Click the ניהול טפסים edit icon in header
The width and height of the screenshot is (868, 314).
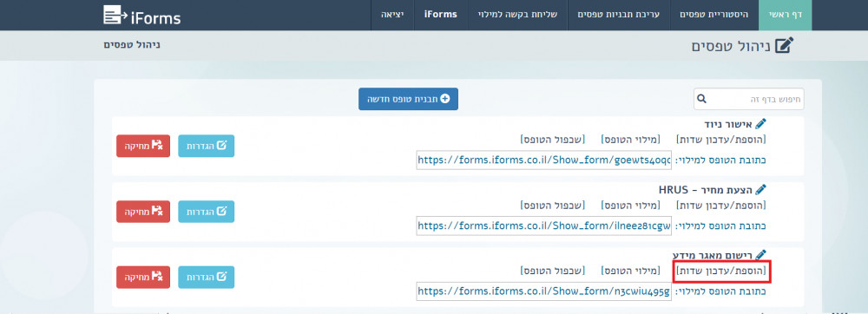tap(784, 46)
